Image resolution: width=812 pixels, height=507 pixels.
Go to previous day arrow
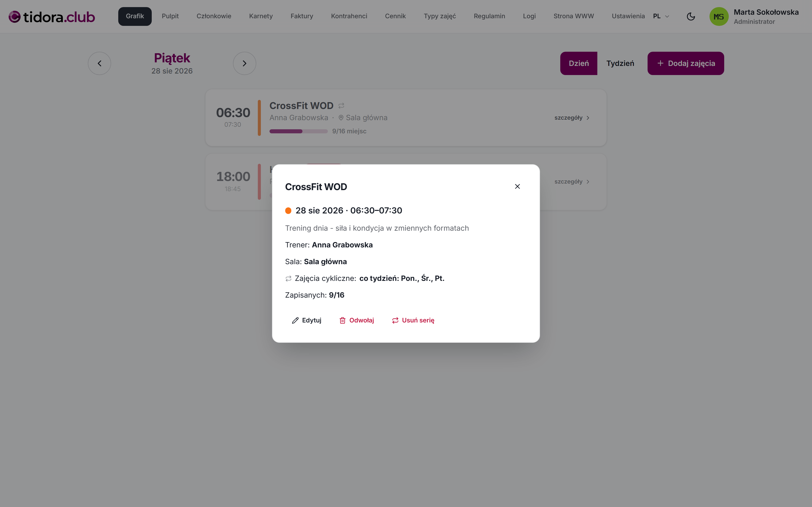coord(99,63)
